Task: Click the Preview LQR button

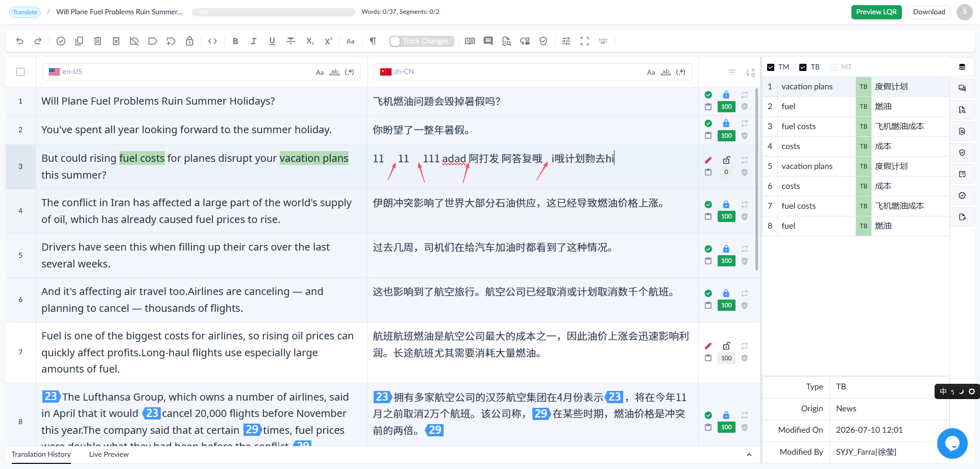Action: (876, 12)
